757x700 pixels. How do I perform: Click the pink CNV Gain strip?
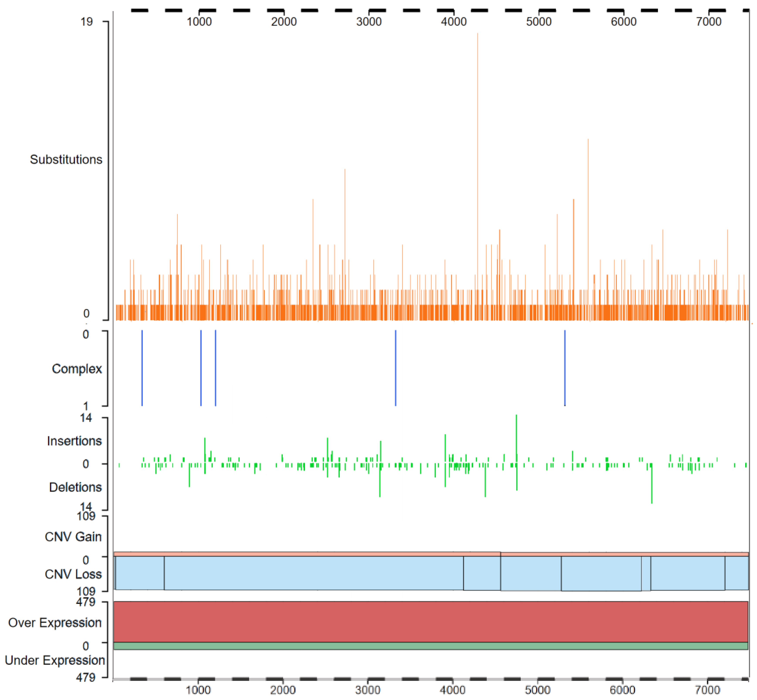tap(303, 554)
